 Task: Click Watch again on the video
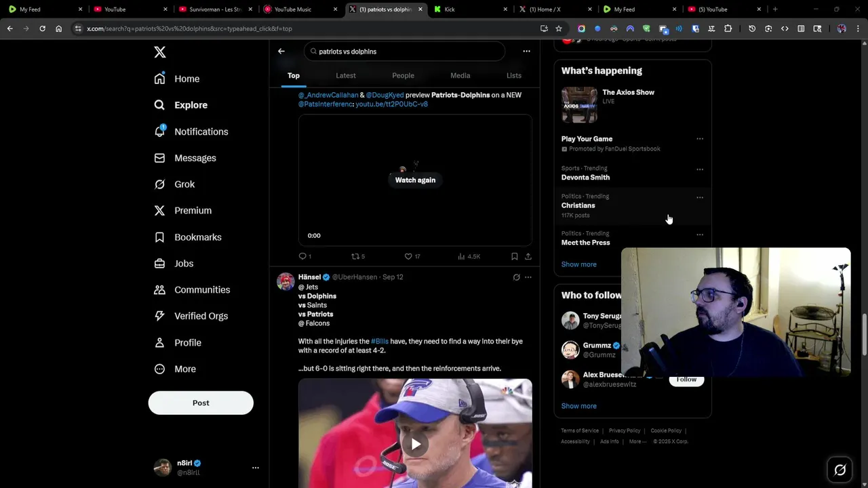(x=415, y=180)
